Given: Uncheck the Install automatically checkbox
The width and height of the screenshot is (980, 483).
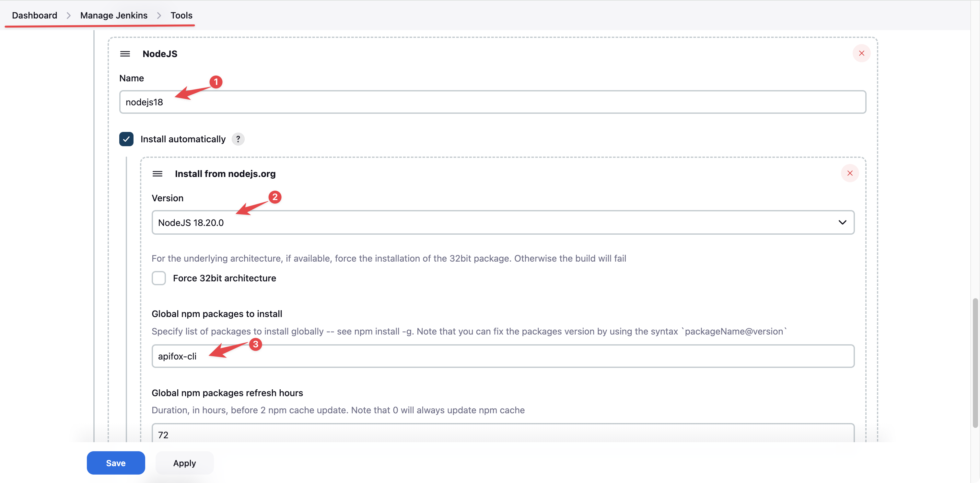Looking at the screenshot, I should pyautogui.click(x=126, y=139).
